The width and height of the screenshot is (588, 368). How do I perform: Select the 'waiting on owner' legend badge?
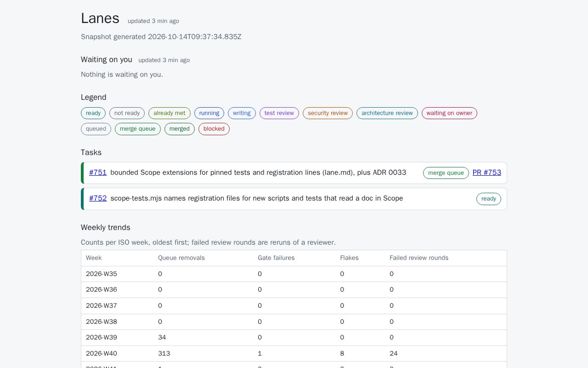tap(449, 113)
